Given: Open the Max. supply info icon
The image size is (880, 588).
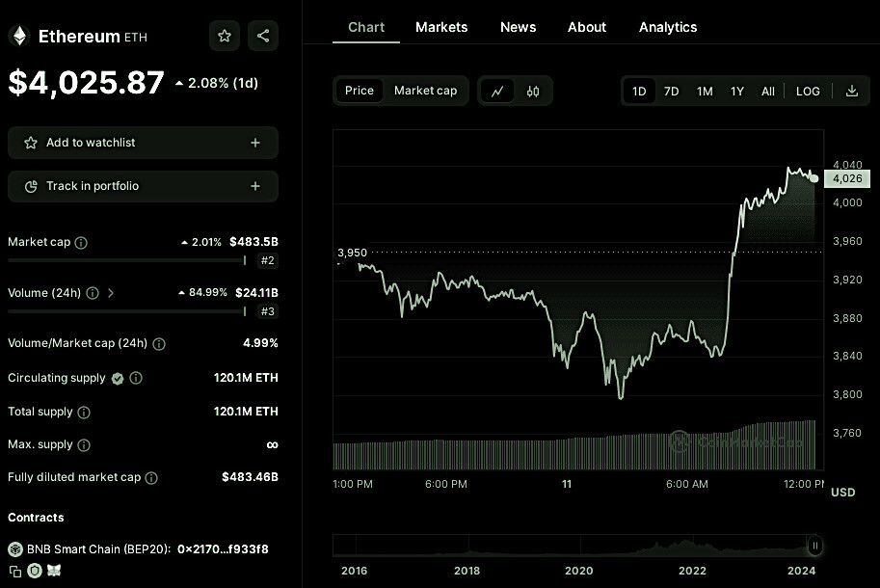Looking at the screenshot, I should [84, 445].
